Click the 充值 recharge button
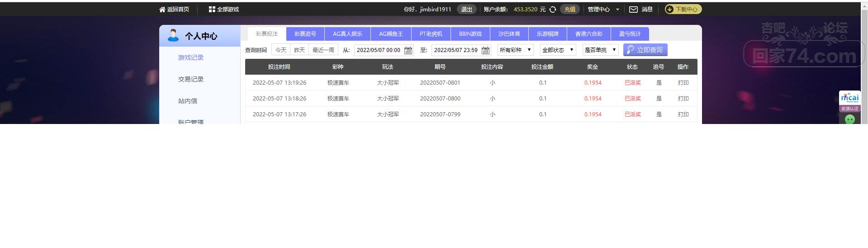 coord(570,9)
